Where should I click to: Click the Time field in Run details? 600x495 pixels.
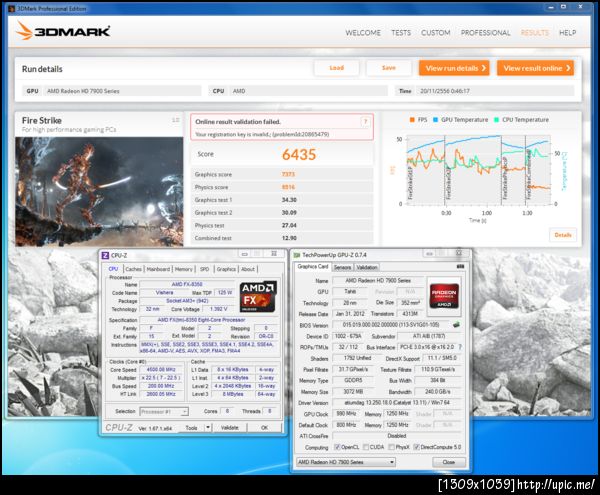point(494,91)
